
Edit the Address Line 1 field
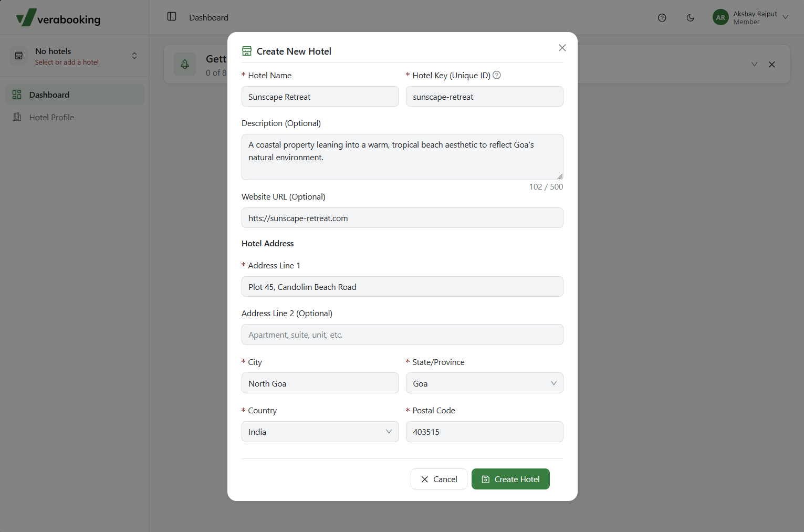[x=402, y=287]
